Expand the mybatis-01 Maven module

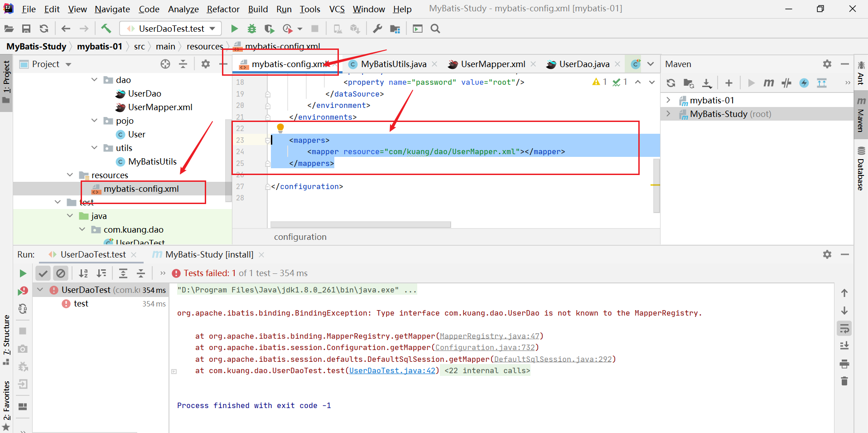pos(669,100)
